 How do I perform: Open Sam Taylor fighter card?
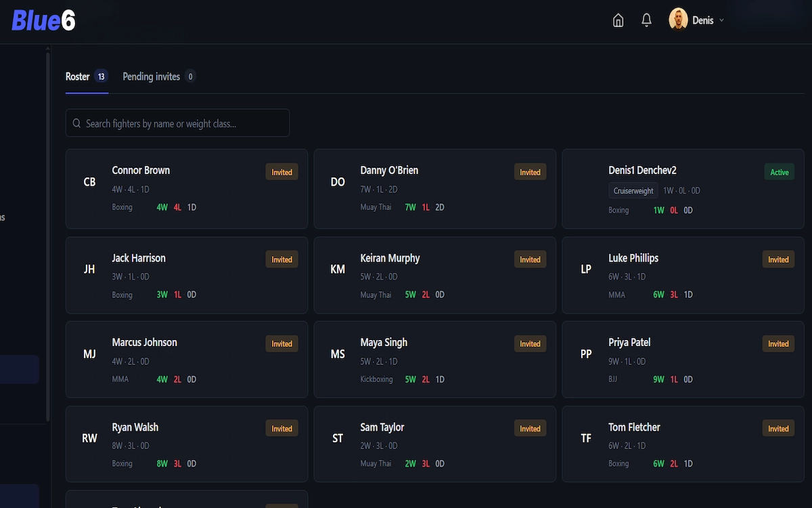click(435, 444)
